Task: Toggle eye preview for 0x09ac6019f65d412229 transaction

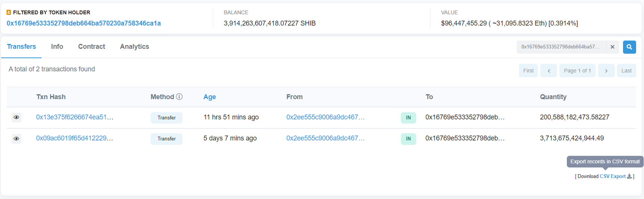Action: point(16,139)
